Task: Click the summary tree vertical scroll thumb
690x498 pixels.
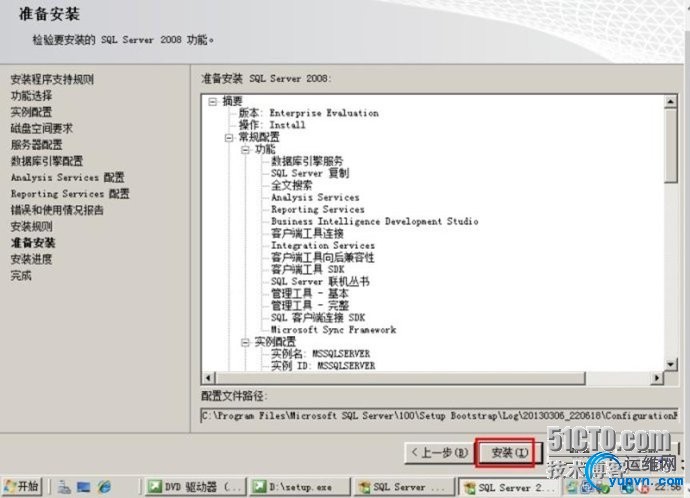Action: coord(670,146)
